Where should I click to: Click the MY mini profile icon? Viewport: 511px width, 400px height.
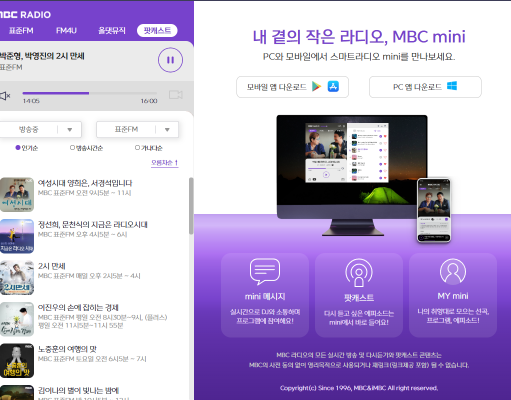[x=453, y=271]
